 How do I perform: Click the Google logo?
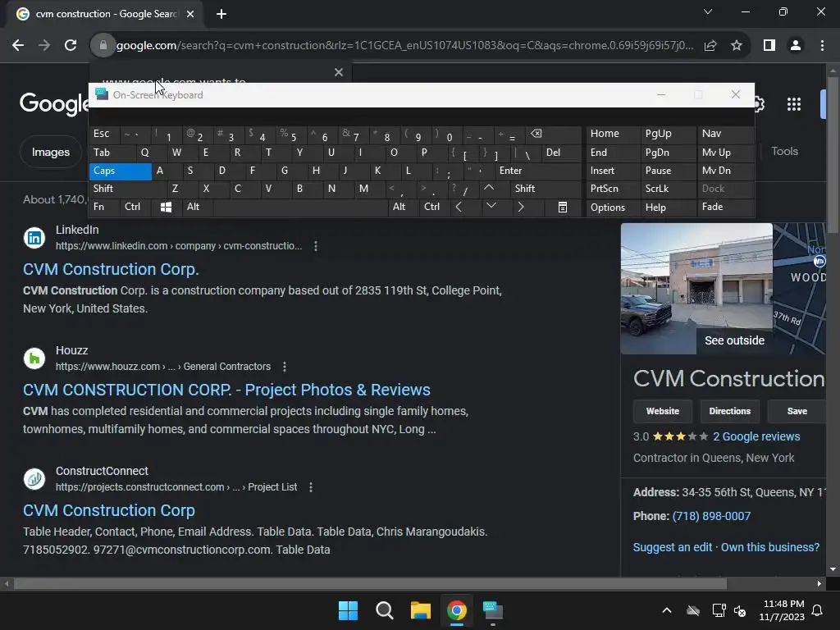click(53, 103)
